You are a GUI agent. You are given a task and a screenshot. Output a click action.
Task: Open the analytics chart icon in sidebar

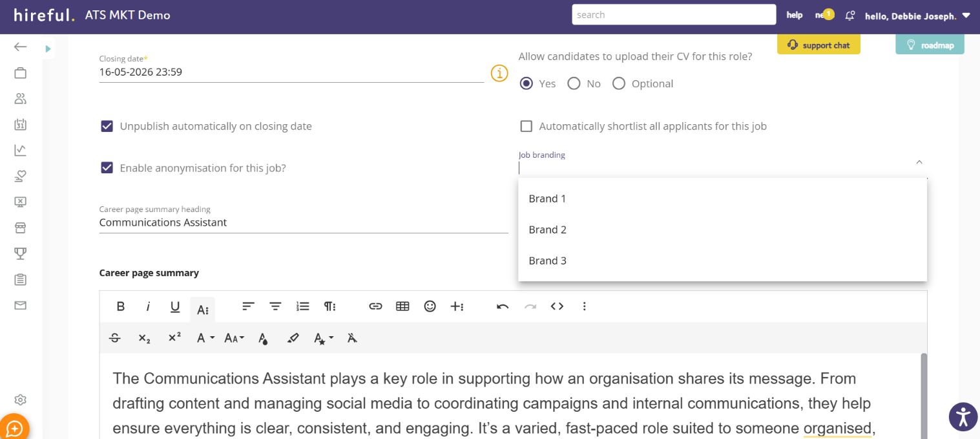pyautogui.click(x=20, y=150)
